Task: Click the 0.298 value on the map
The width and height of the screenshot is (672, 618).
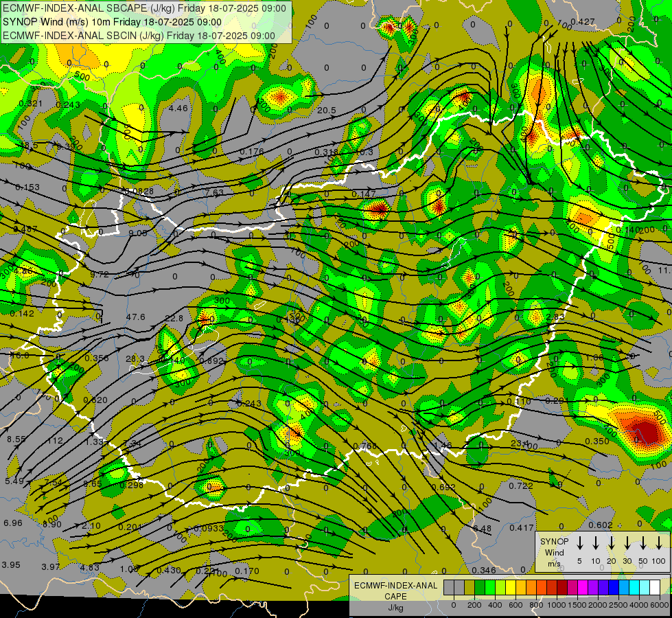Action: pyautogui.click(x=132, y=485)
